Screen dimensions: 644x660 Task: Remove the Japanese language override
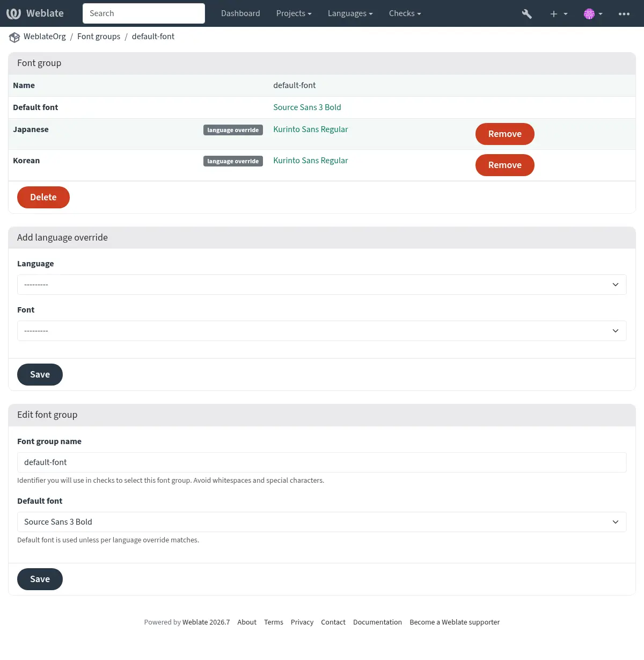tap(504, 134)
